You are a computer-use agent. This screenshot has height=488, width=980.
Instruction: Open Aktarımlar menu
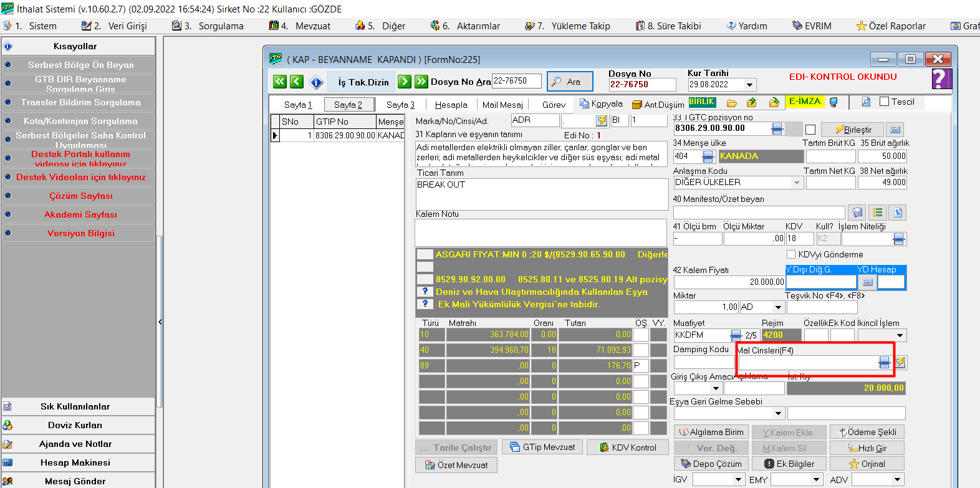pyautogui.click(x=465, y=26)
